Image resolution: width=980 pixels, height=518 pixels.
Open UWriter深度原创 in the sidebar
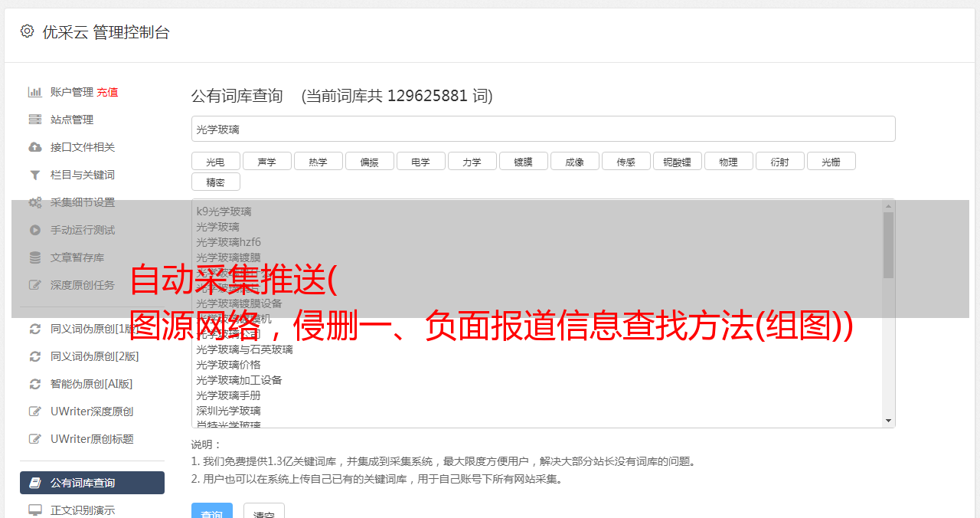coord(92,411)
